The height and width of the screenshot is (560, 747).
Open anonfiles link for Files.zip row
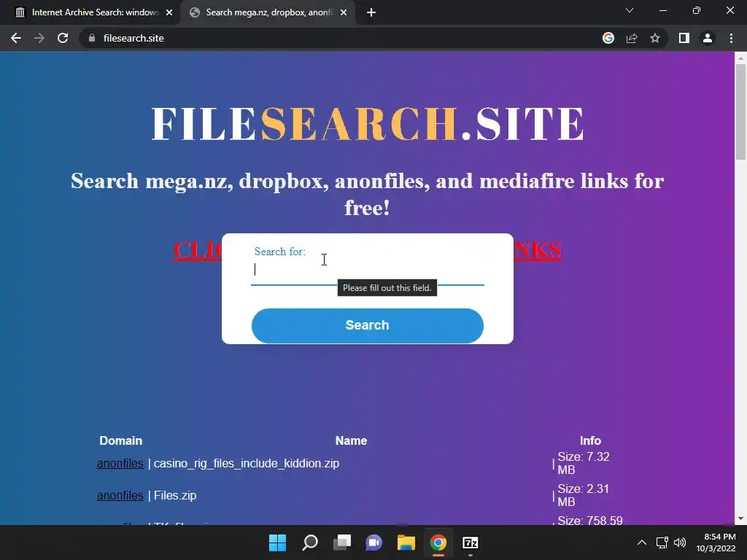pyautogui.click(x=120, y=495)
